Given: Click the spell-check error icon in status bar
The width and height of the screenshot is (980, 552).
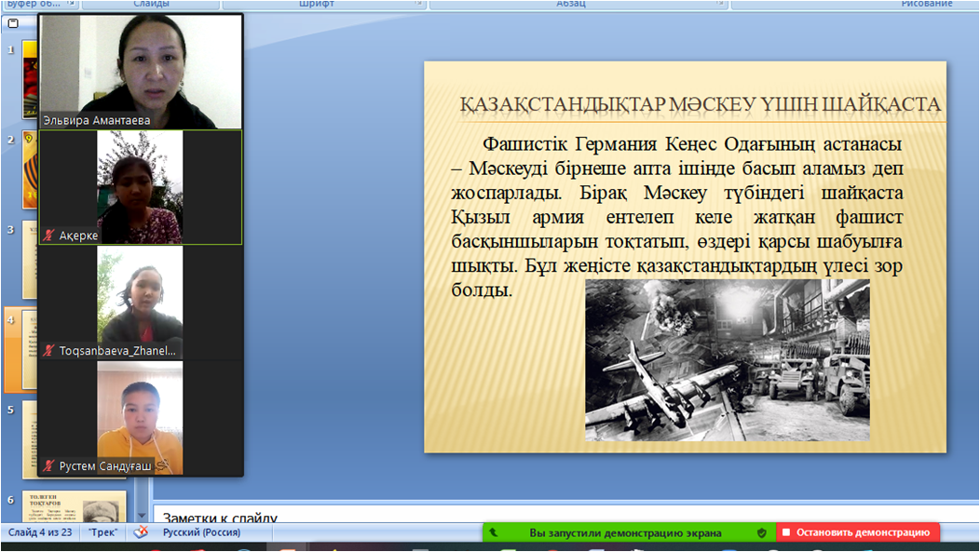Looking at the screenshot, I should pyautogui.click(x=141, y=532).
